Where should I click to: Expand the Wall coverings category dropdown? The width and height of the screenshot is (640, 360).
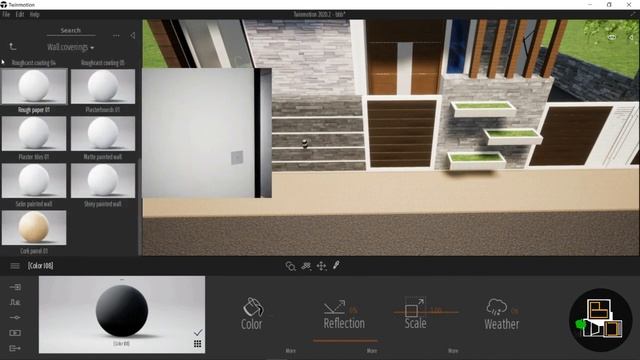[x=70, y=47]
